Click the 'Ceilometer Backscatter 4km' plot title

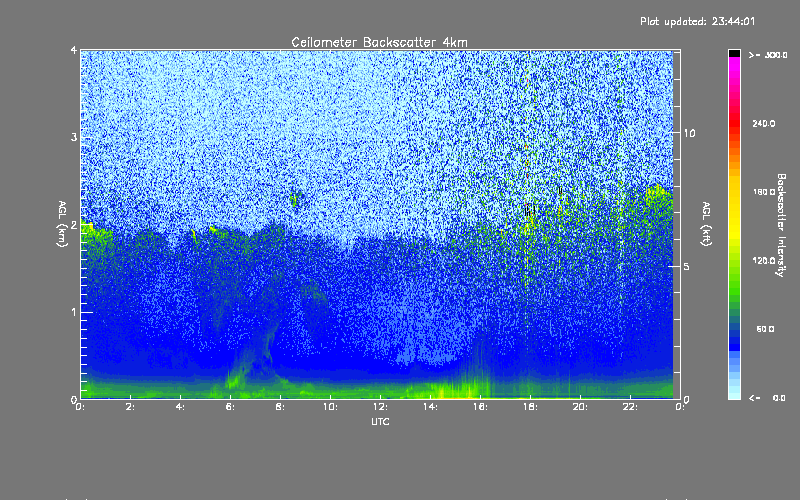pyautogui.click(x=379, y=42)
